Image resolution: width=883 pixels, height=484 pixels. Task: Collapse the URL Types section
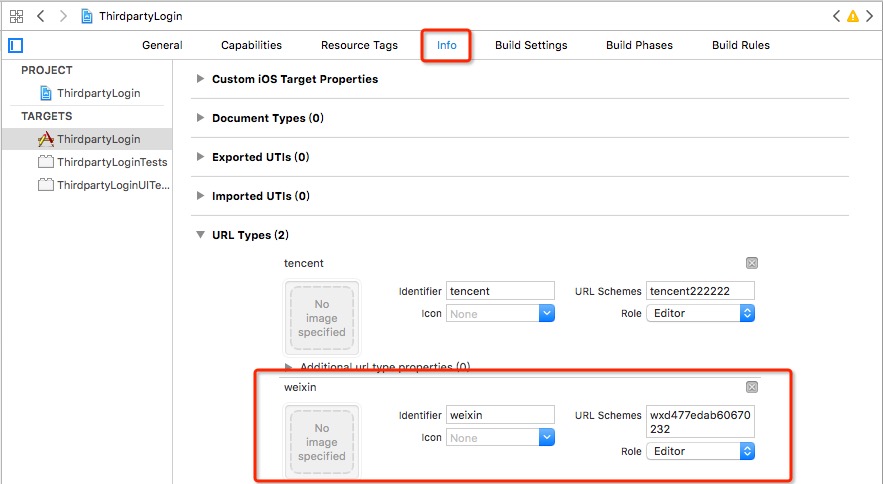click(x=201, y=235)
